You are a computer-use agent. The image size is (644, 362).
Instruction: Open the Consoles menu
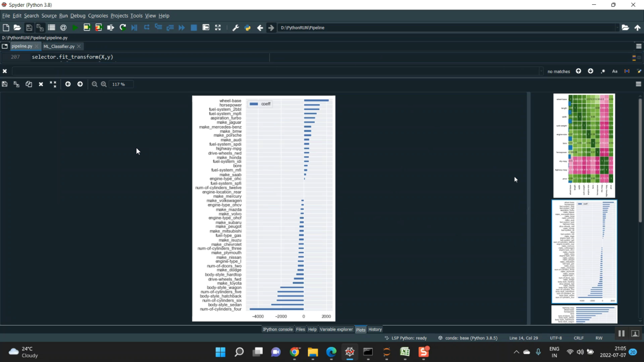(x=98, y=15)
